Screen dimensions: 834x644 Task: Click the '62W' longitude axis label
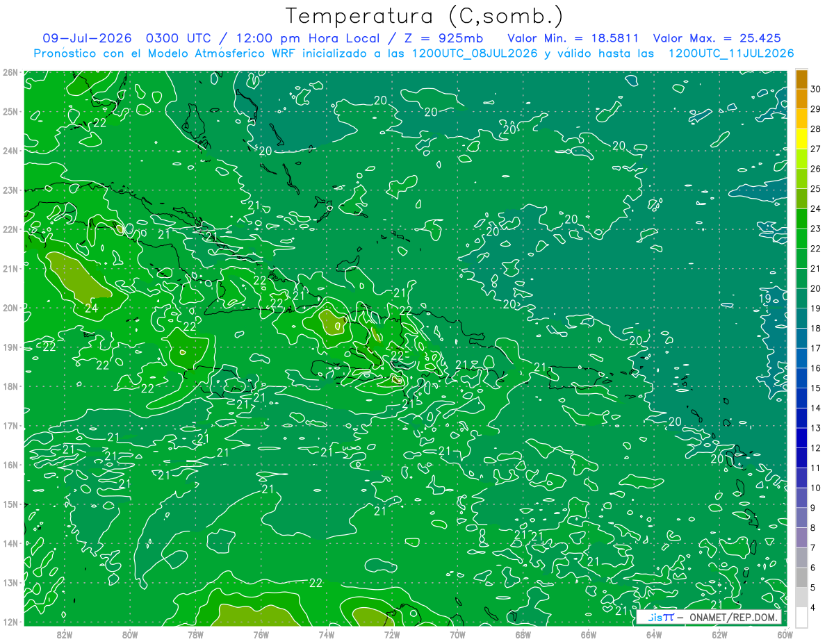point(719,635)
